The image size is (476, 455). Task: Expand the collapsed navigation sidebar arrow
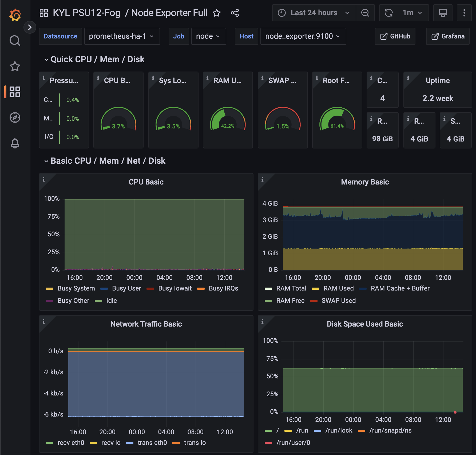(x=30, y=27)
